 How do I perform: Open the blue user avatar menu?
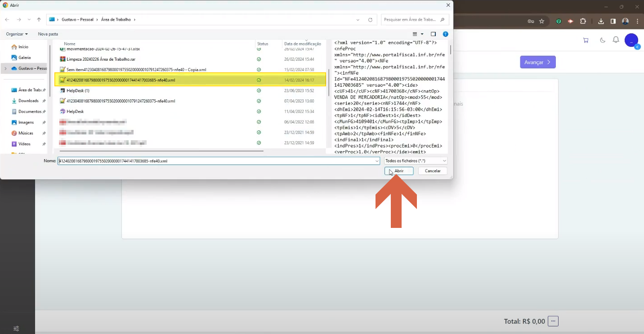[x=631, y=40]
